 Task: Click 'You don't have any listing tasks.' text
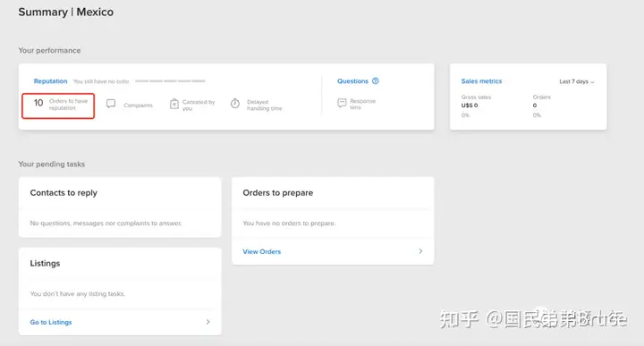click(x=78, y=294)
